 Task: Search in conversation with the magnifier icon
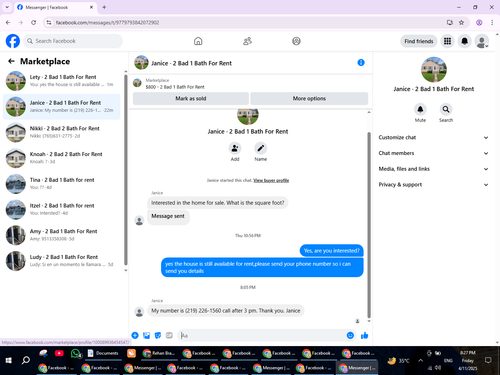pos(446,109)
